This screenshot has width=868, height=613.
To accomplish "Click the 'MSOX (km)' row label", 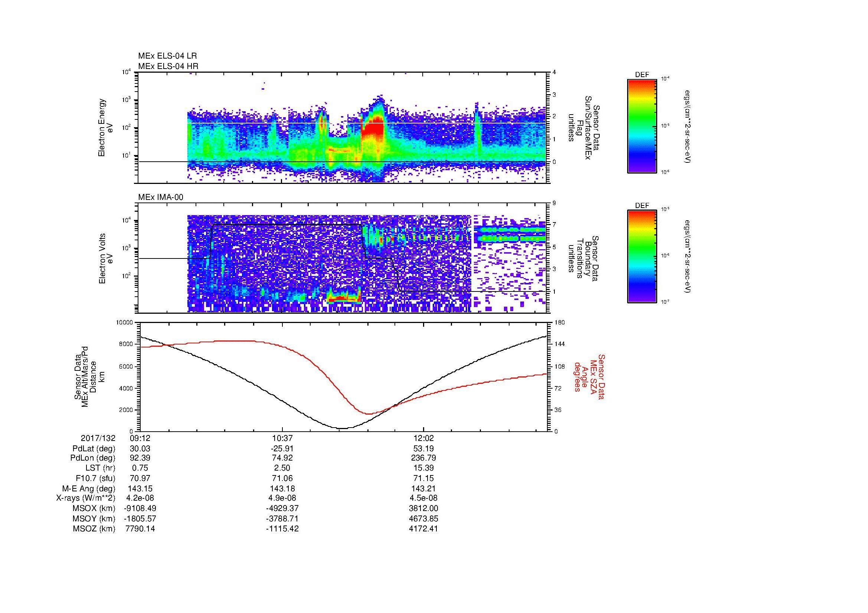I will [94, 509].
